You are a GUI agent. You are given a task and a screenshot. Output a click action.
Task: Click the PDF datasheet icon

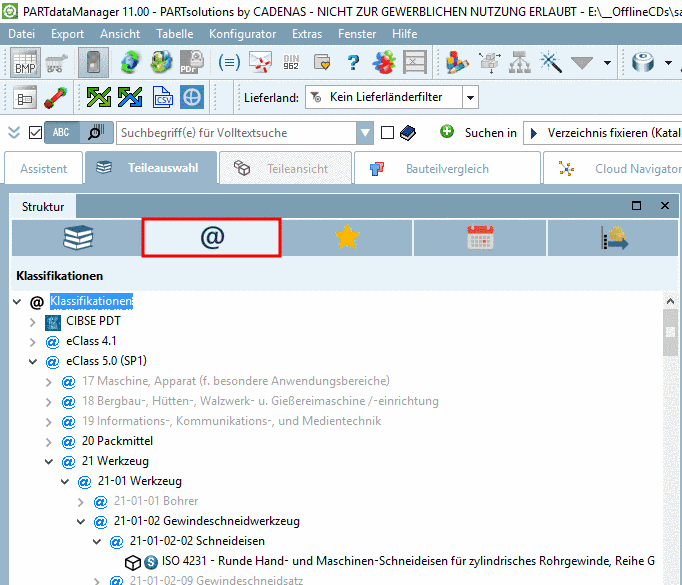coord(192,63)
